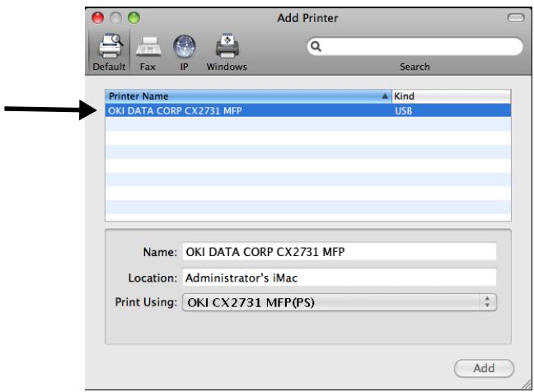The height and width of the screenshot is (392, 534).
Task: Click the USB kind cell
Action: click(x=404, y=110)
